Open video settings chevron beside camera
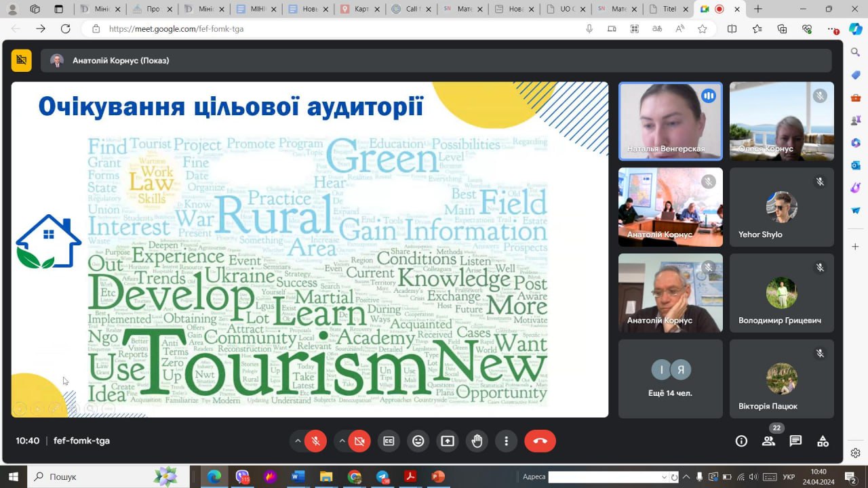Screen dimensions: 868x488 (342, 441)
